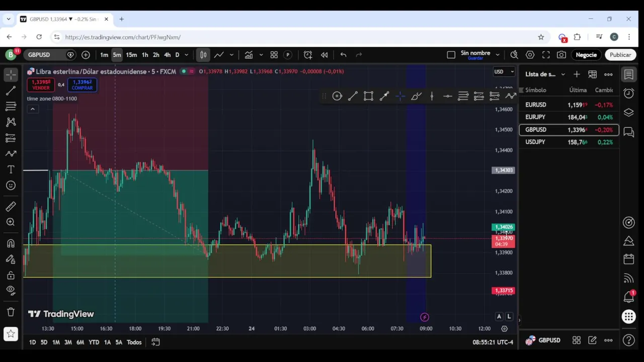Open the alerts clock panel
Image resolution: width=644 pixels, height=362 pixels.
click(x=628, y=94)
